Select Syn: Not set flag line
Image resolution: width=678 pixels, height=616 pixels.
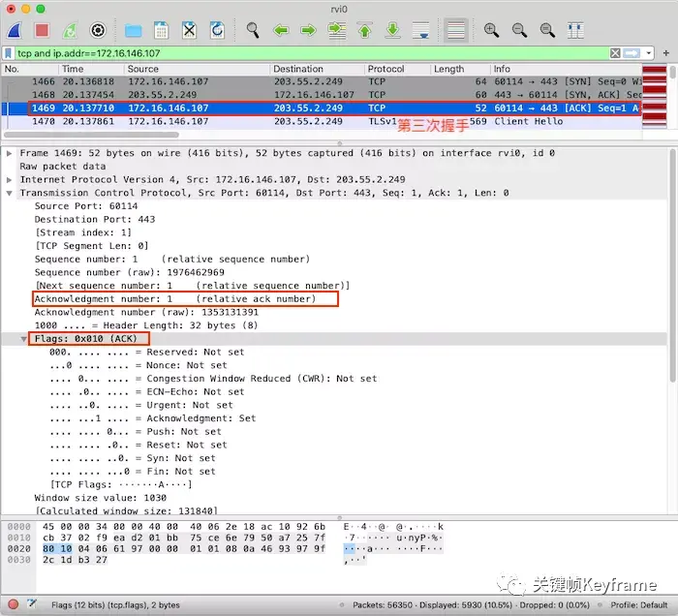(133, 458)
